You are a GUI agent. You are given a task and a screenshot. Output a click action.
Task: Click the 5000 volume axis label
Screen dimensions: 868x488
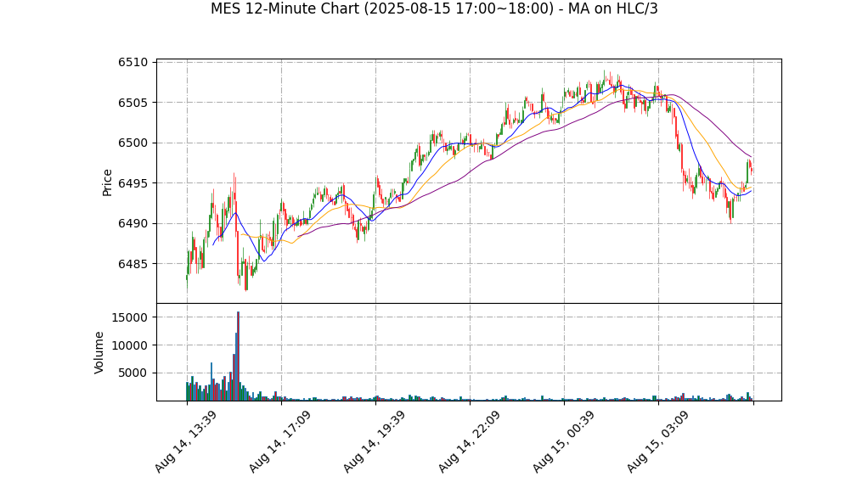[x=132, y=373]
